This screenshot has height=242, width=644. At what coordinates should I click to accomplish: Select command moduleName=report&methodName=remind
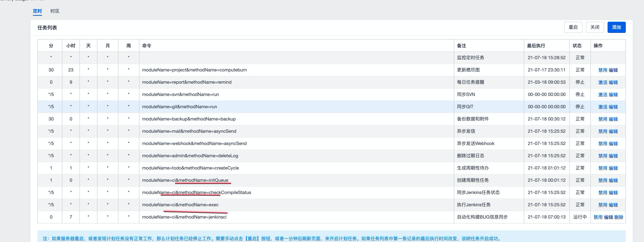187,82
